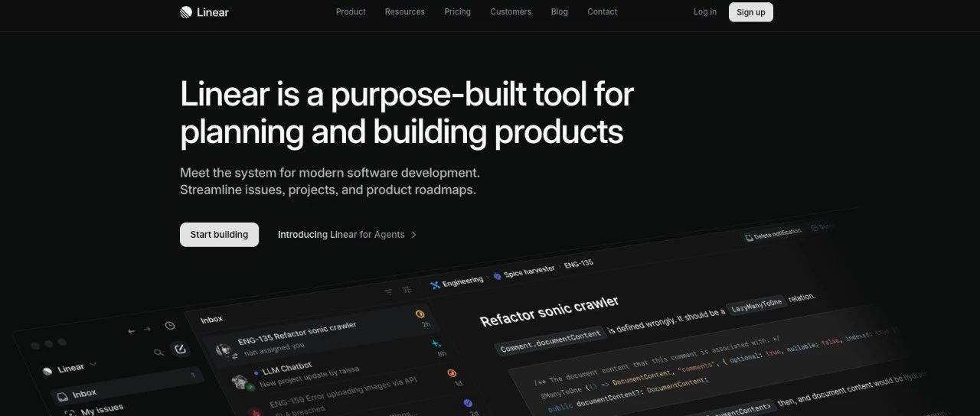Click the Inbox heading in notification list

[212, 320]
